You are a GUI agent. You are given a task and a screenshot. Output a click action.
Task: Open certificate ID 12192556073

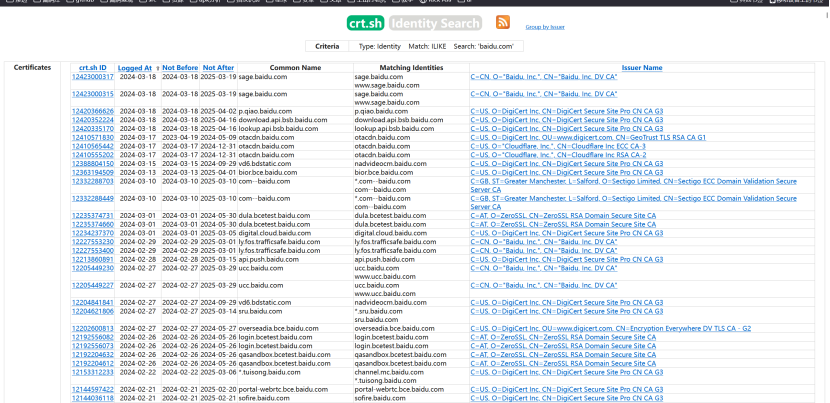(x=93, y=346)
